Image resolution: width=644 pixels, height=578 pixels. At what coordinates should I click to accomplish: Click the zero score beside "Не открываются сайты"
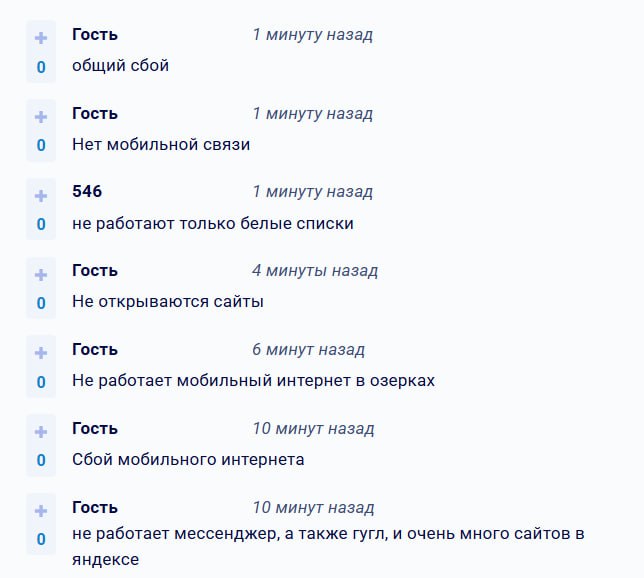pos(41,303)
